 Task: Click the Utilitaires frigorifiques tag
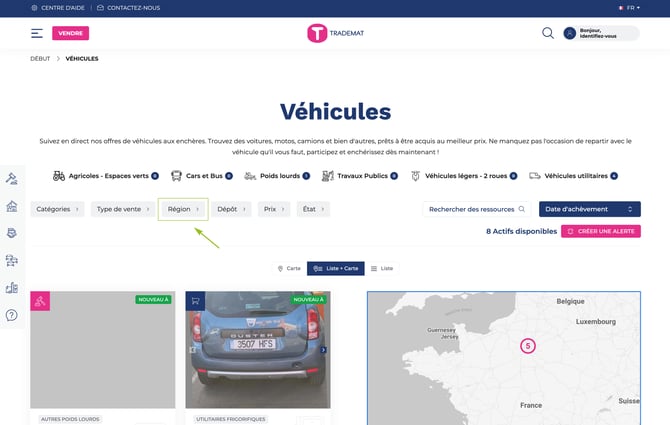click(231, 419)
